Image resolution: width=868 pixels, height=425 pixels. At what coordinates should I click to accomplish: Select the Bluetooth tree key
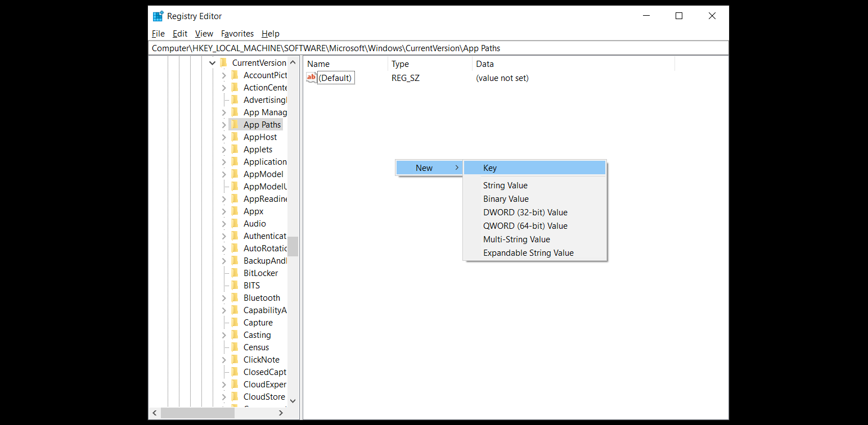tap(262, 298)
